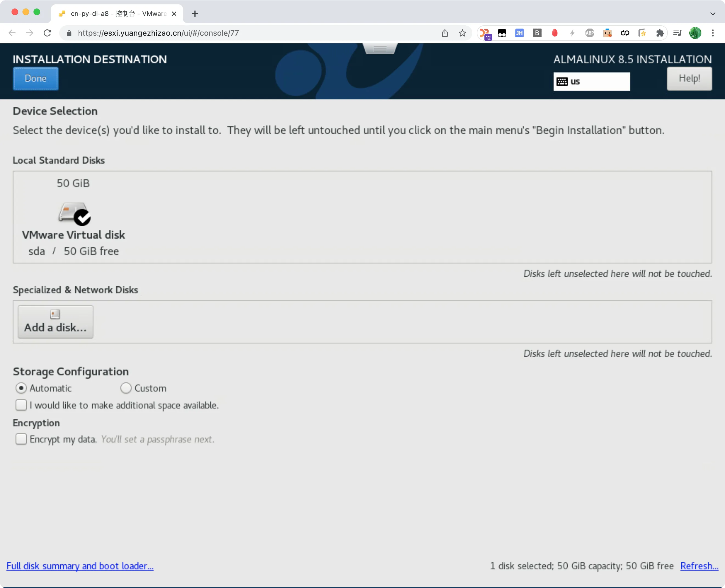Select the Automatic storage configuration radio button
The width and height of the screenshot is (725, 588).
click(x=21, y=388)
